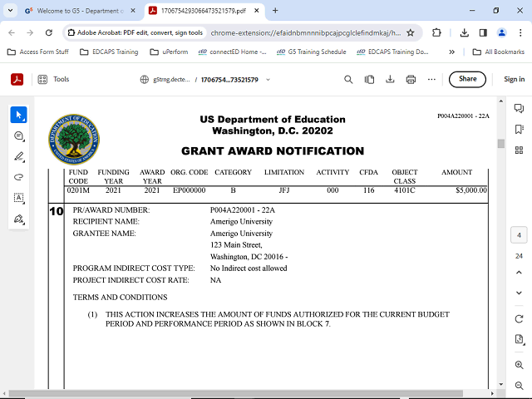The width and height of the screenshot is (532, 399).
Task: Open the page view options icon
Action: pos(369,80)
